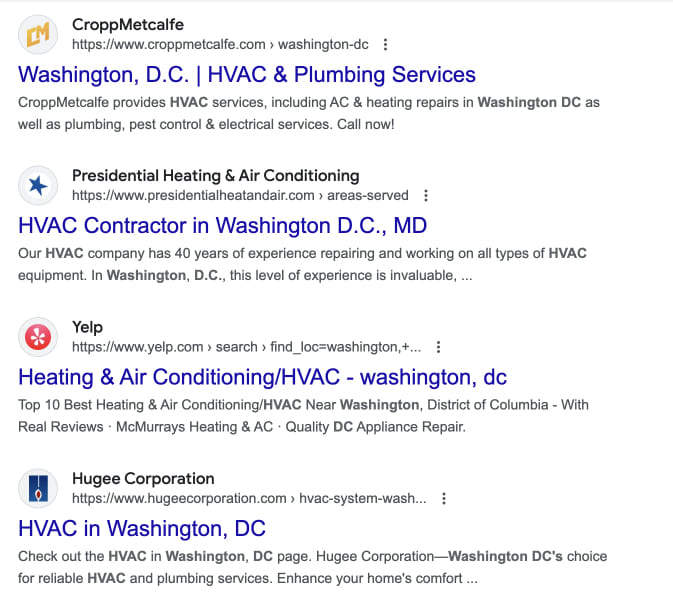The image size is (673, 605).
Task: Click the Yelp site name text
Action: coord(88,327)
